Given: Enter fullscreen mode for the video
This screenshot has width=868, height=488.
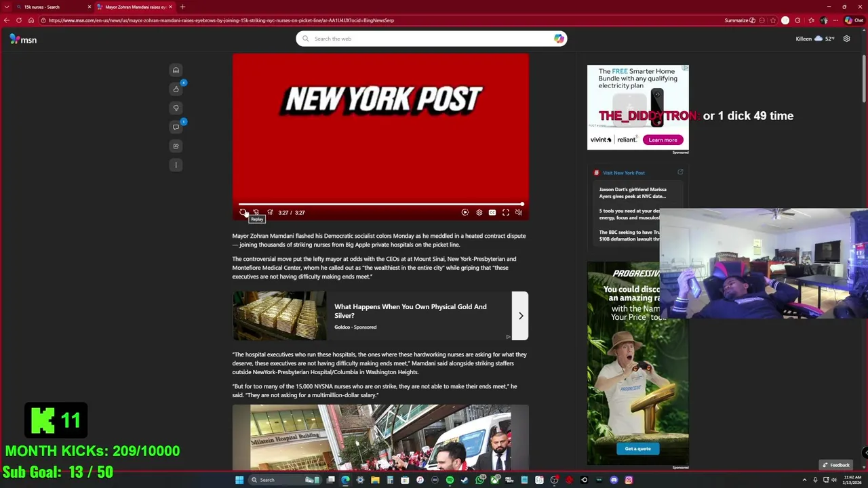Looking at the screenshot, I should tap(506, 213).
